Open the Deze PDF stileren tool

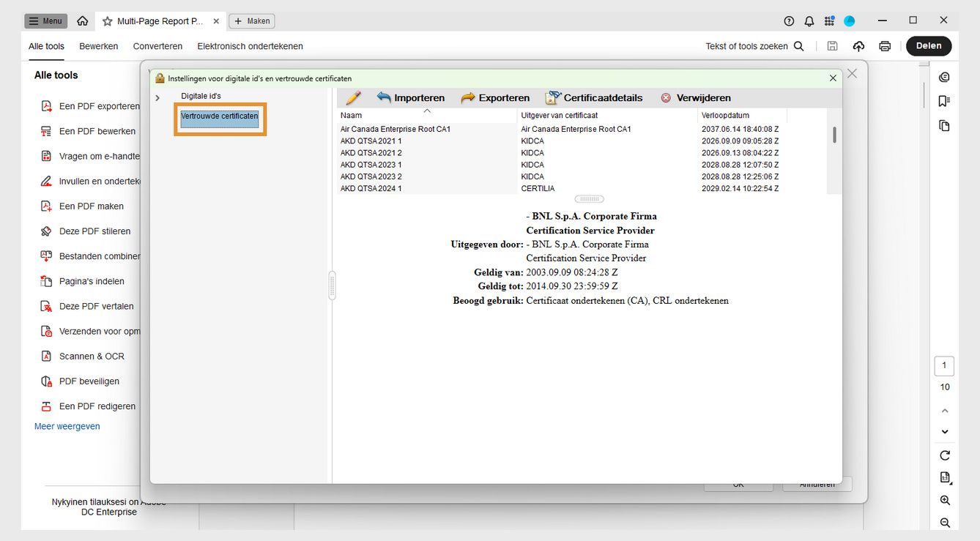tap(85, 231)
